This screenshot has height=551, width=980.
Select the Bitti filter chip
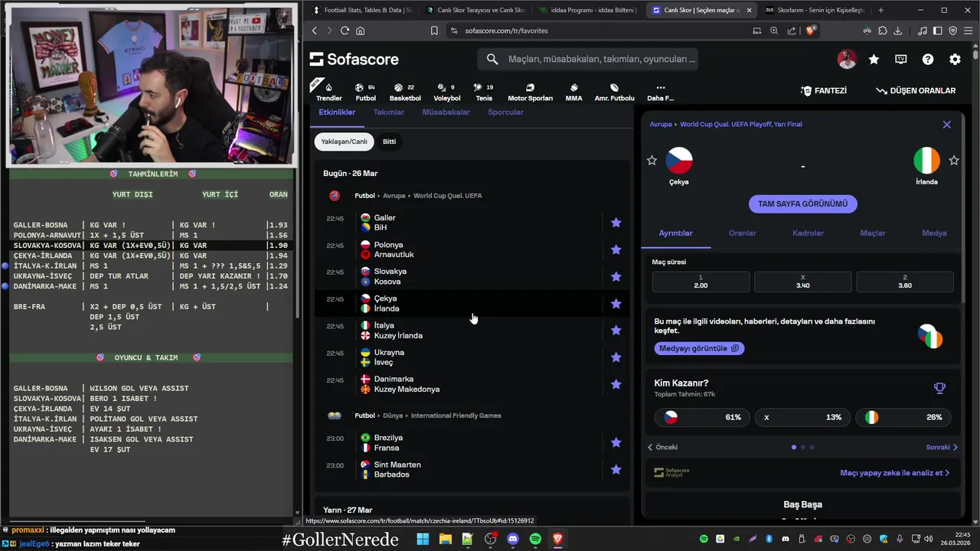389,142
